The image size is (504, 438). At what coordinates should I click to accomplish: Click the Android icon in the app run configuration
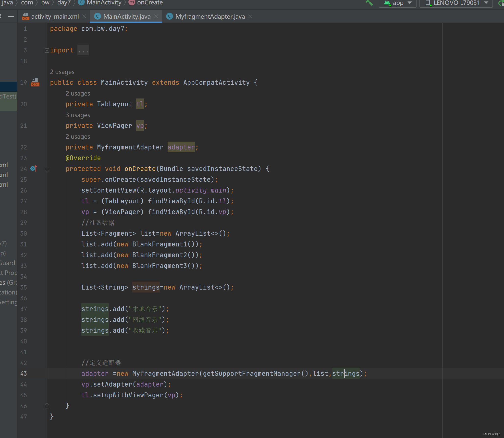coord(387,3)
